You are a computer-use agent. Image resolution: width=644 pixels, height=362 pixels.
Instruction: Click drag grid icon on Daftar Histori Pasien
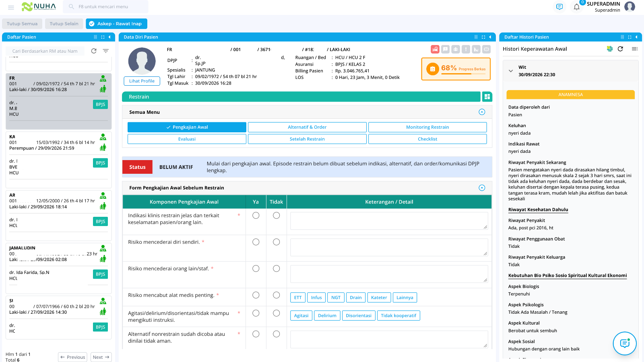click(622, 37)
